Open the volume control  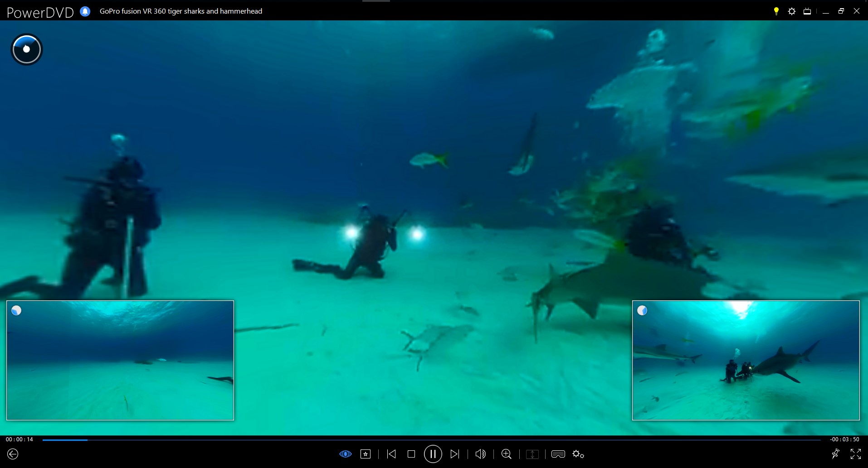[481, 454]
